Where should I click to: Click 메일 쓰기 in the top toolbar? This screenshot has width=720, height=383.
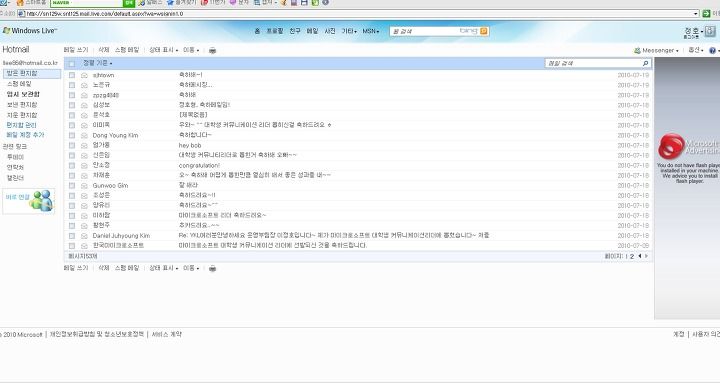[76, 50]
